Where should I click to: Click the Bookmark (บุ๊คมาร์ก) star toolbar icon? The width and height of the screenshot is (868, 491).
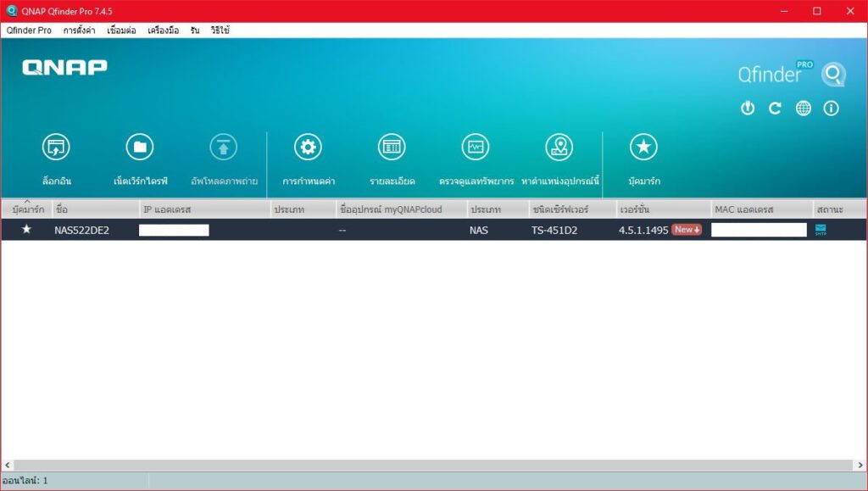pyautogui.click(x=643, y=148)
